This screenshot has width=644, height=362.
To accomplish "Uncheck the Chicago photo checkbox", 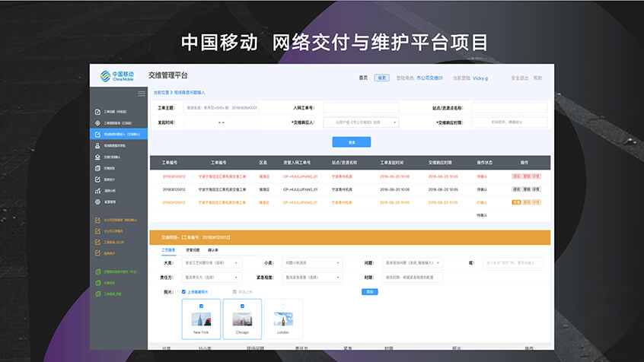I will (242, 306).
